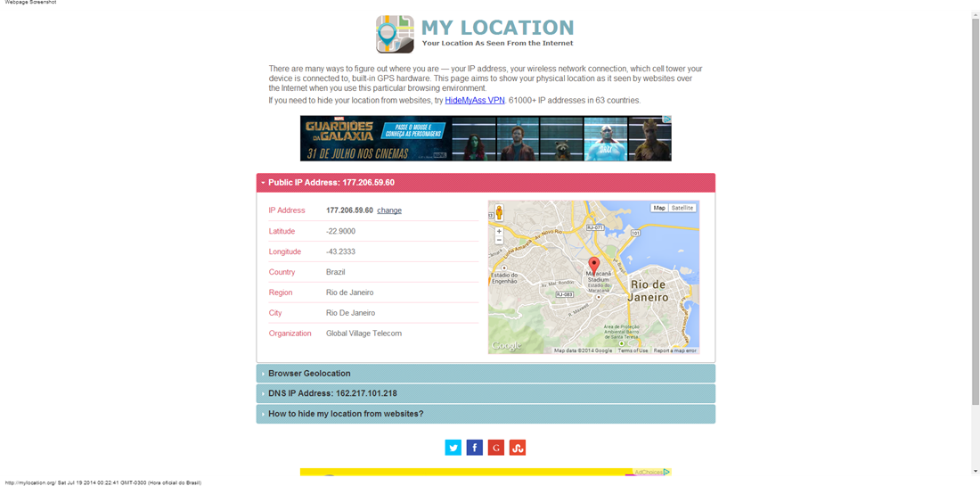Click the Organization value Global Village Telecom
This screenshot has width=980, height=486.
click(363, 334)
